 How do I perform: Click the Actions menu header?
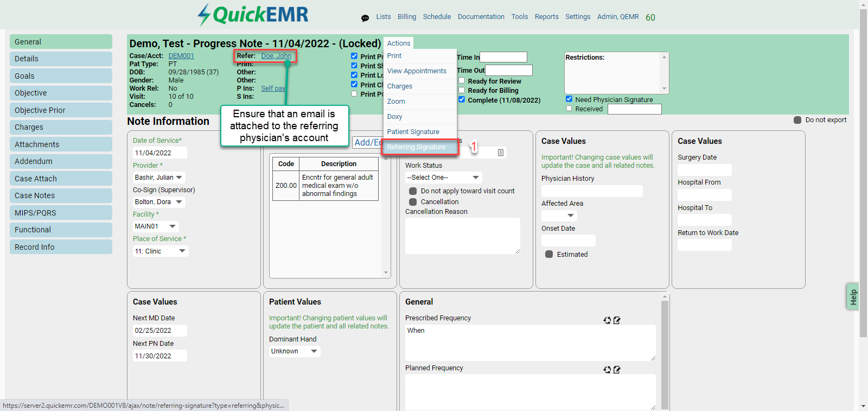click(399, 43)
